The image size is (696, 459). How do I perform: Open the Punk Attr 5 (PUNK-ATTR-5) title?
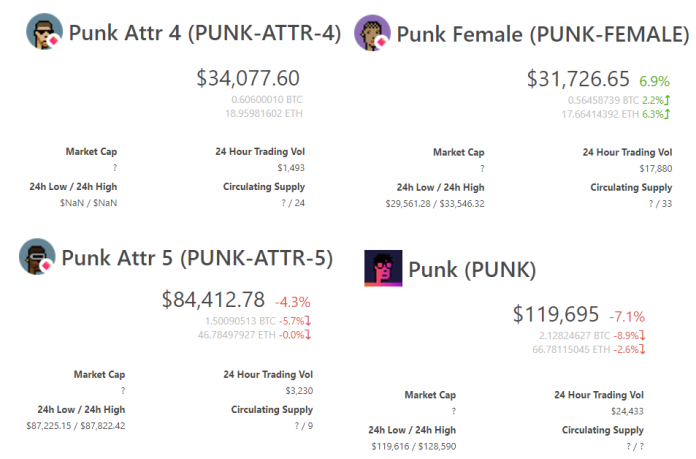(197, 258)
